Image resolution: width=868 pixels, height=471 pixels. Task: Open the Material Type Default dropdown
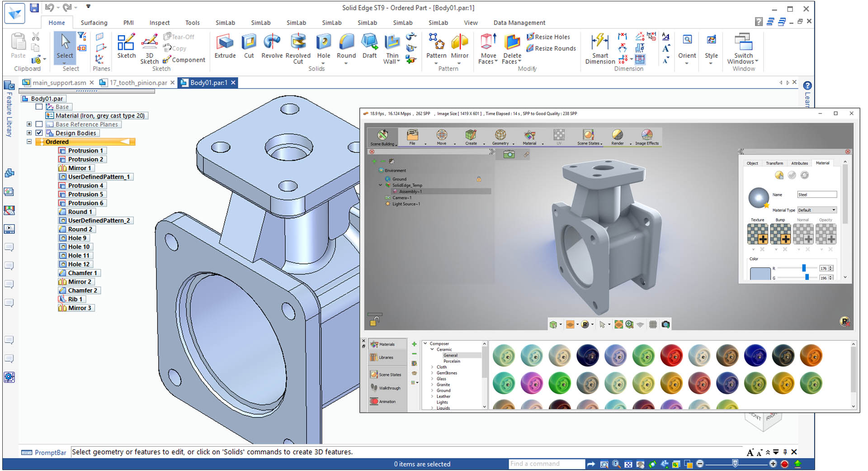coord(834,209)
